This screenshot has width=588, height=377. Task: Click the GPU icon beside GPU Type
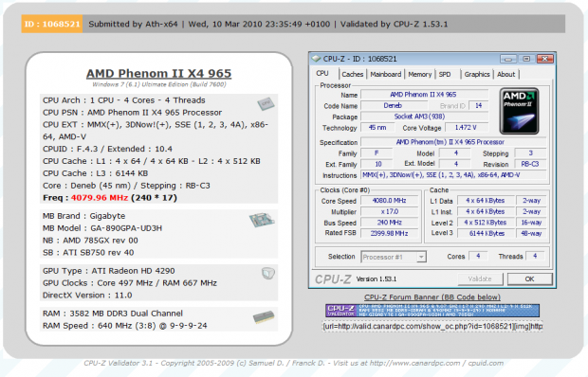click(x=267, y=274)
